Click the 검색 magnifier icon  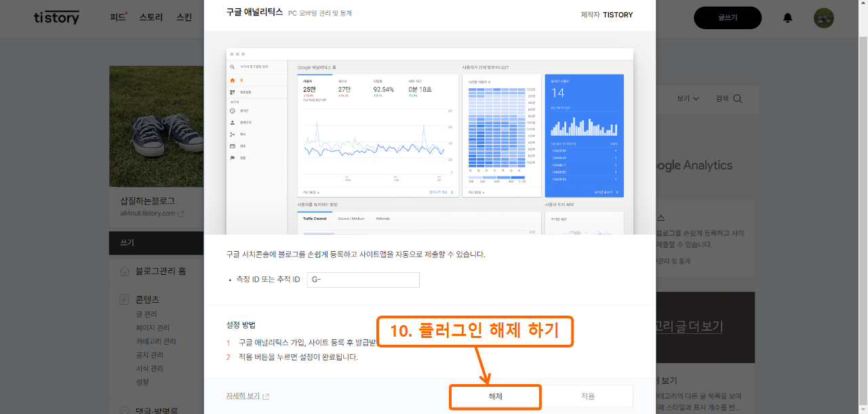[x=738, y=98]
